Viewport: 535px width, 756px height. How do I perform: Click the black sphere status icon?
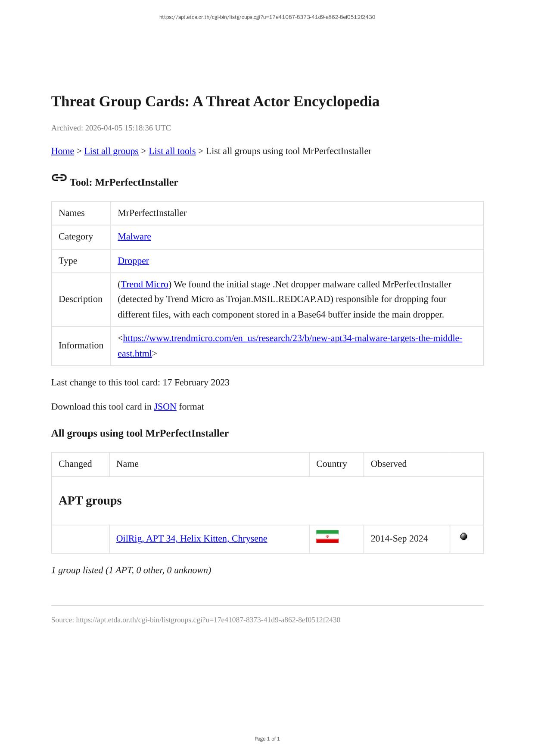(463, 536)
